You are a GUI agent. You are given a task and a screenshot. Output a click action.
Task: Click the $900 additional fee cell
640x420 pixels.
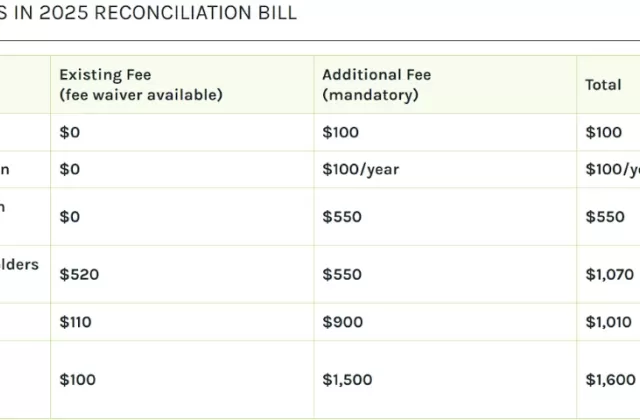point(342,322)
